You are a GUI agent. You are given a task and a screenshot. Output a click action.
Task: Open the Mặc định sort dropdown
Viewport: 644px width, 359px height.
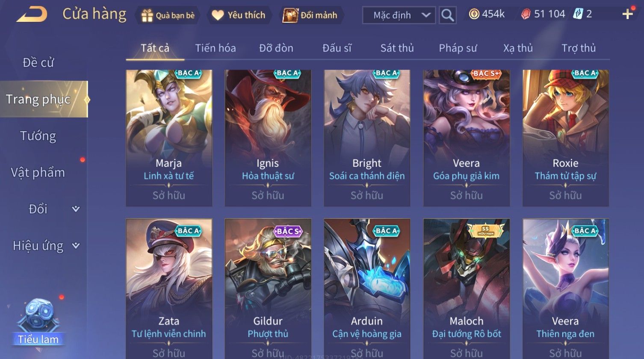pos(399,15)
